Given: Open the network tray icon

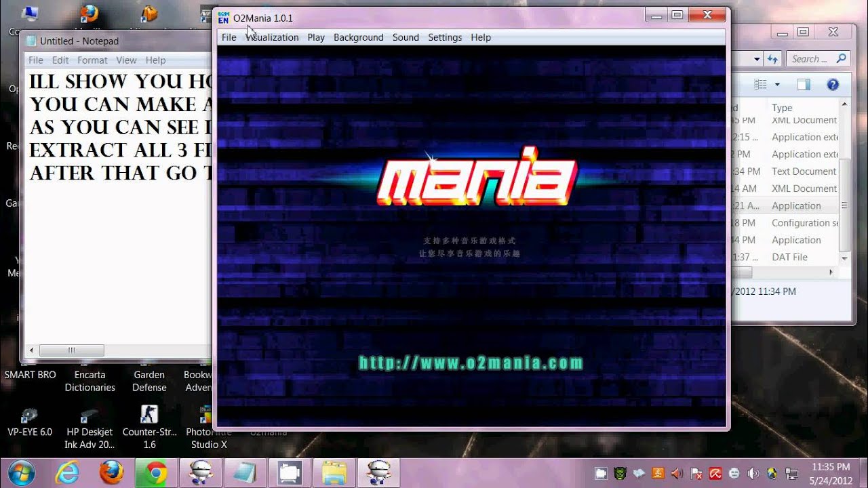Looking at the screenshot, I should pyautogui.click(x=791, y=473).
